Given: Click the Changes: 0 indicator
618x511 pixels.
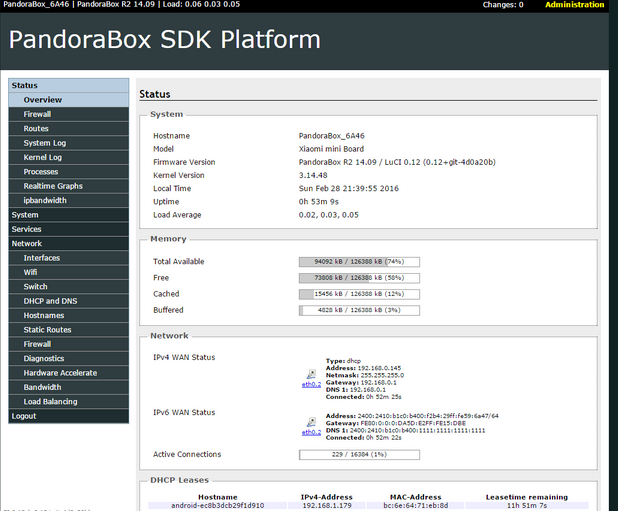Looking at the screenshot, I should (503, 5).
